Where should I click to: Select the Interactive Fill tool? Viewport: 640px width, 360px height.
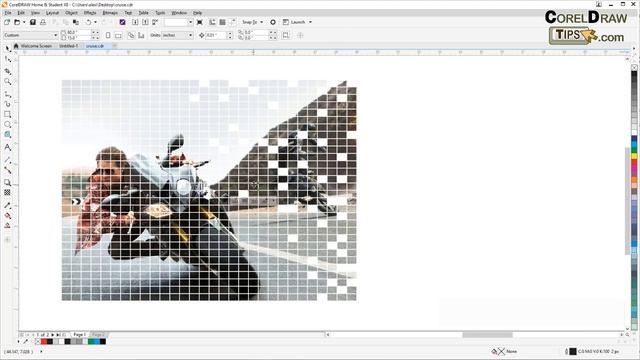click(x=7, y=216)
